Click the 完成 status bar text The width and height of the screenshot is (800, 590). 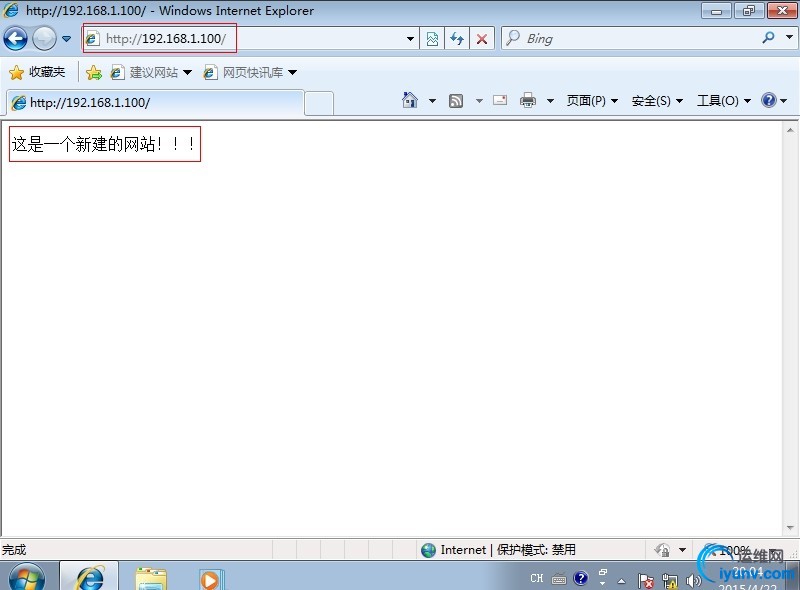[14, 550]
